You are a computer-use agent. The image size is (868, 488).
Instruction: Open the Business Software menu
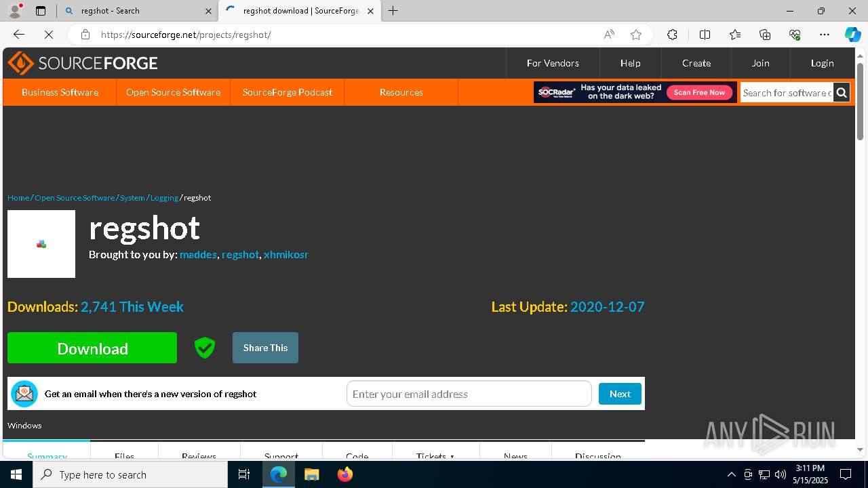[60, 92]
